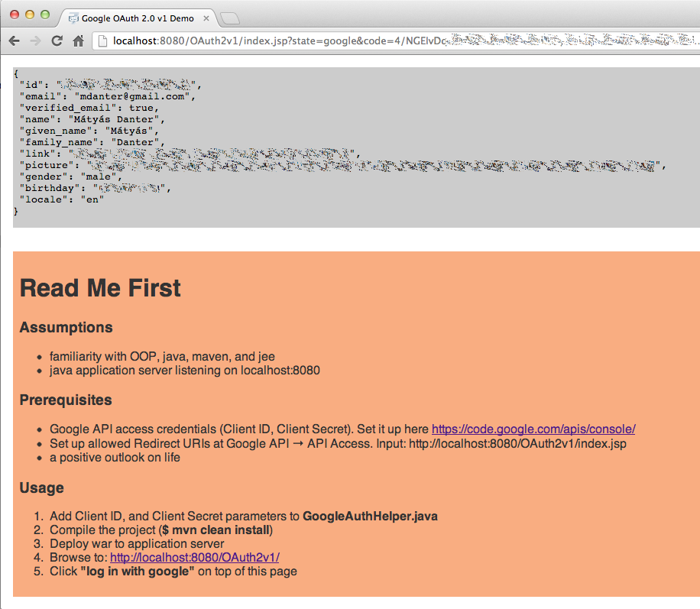Image resolution: width=700 pixels, height=609 pixels.
Task: Click the "Usage" heading
Action: point(41,488)
